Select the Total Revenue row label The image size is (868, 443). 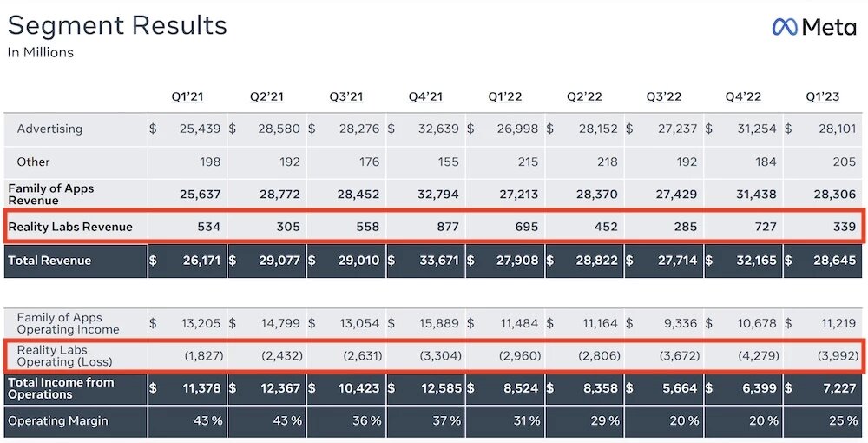pyautogui.click(x=49, y=261)
